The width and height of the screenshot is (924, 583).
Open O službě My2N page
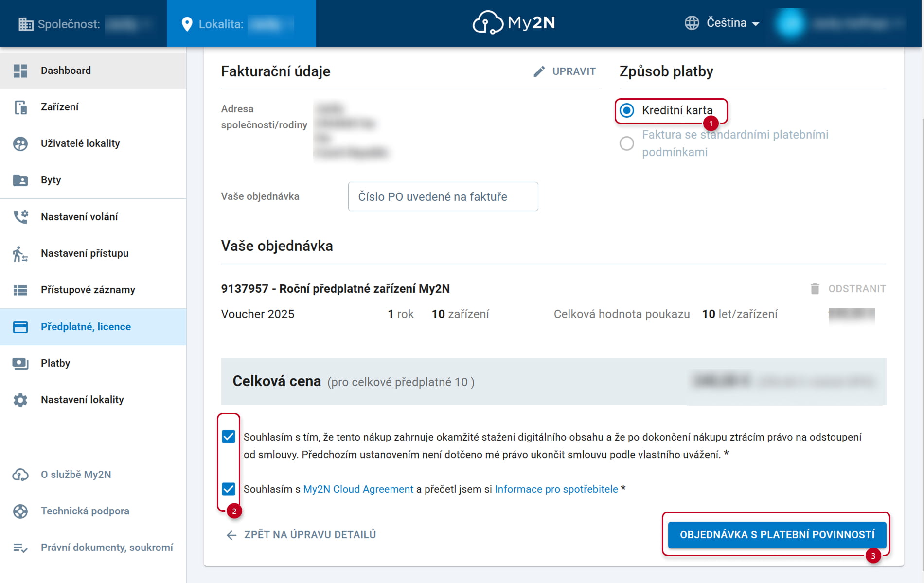coord(93,475)
